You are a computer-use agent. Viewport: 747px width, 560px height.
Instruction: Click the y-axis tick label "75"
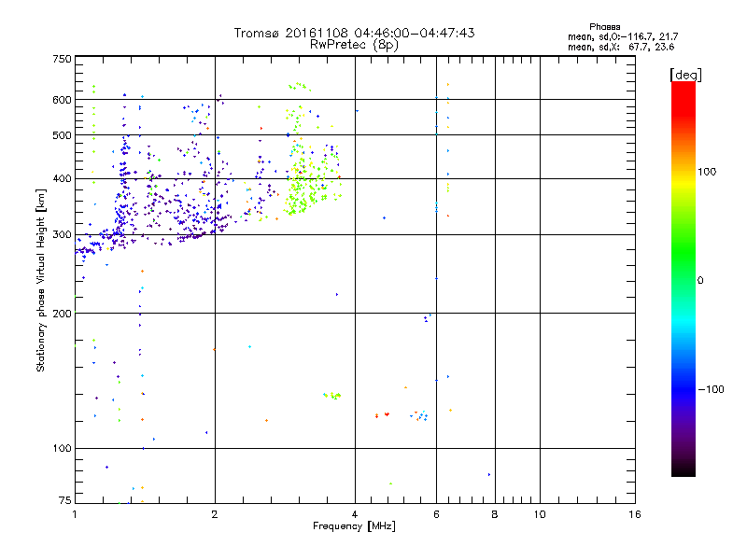coord(65,500)
